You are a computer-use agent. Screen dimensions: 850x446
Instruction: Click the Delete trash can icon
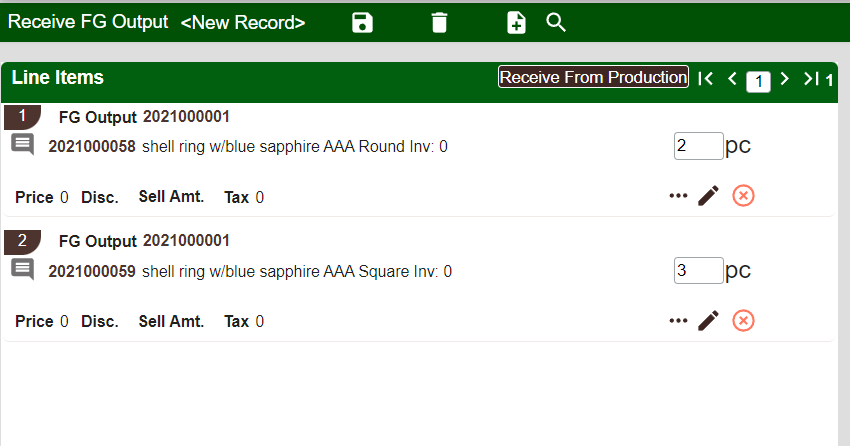(439, 23)
